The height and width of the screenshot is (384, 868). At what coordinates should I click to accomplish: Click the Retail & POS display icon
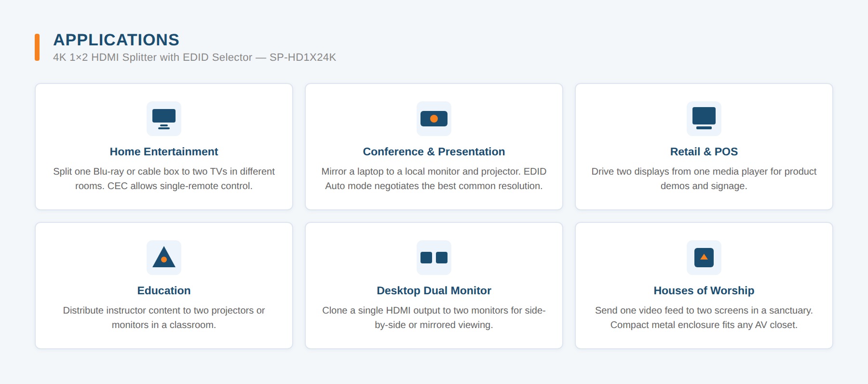[x=704, y=119]
